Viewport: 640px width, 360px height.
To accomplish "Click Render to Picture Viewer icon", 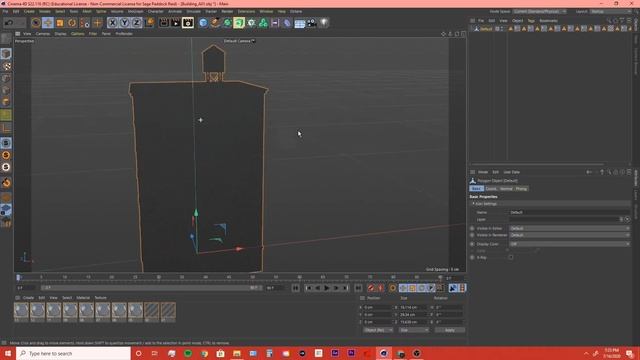I will pyautogui.click(x=176, y=23).
